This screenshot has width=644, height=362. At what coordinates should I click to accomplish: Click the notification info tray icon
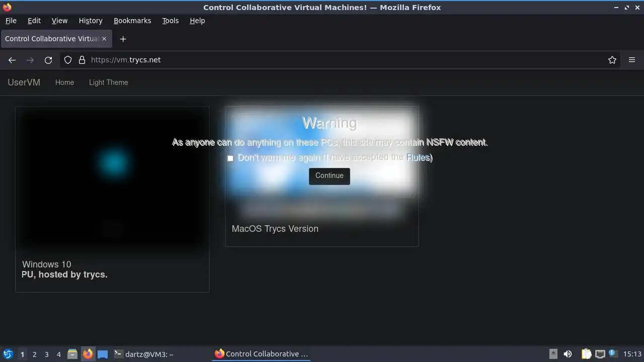(613, 353)
